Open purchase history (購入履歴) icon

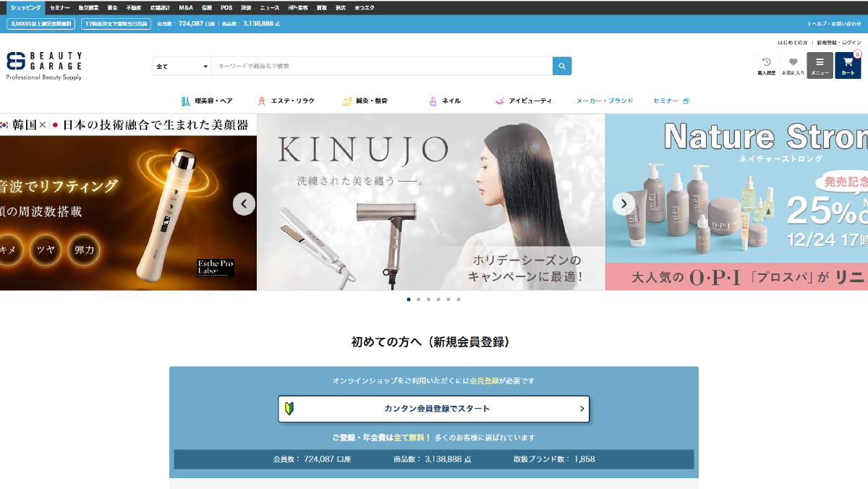coord(766,65)
